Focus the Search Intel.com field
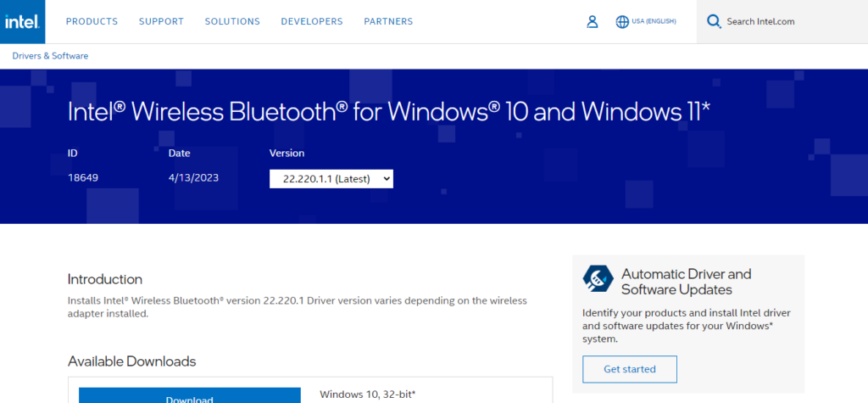Screen dimensions: 868x403 click(x=782, y=21)
